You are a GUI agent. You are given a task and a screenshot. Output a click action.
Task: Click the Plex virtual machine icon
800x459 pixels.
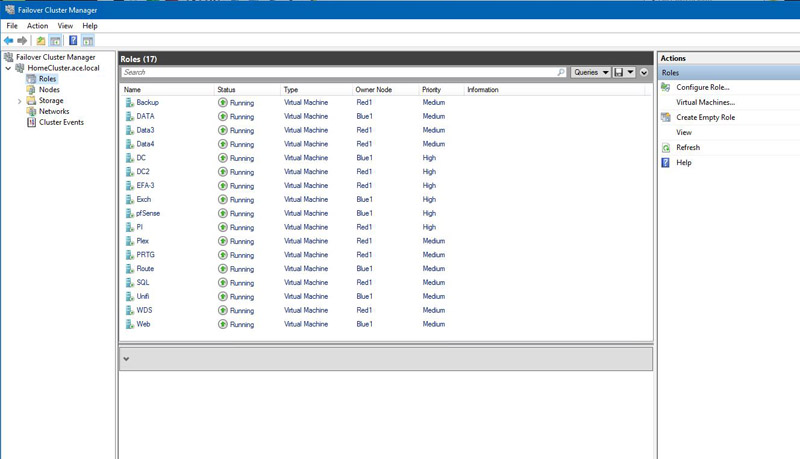130,241
